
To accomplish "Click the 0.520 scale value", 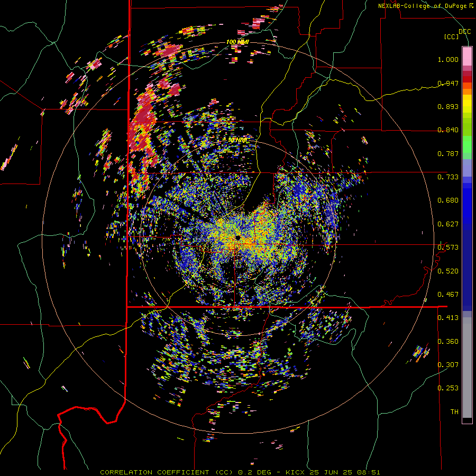I will pos(448,271).
